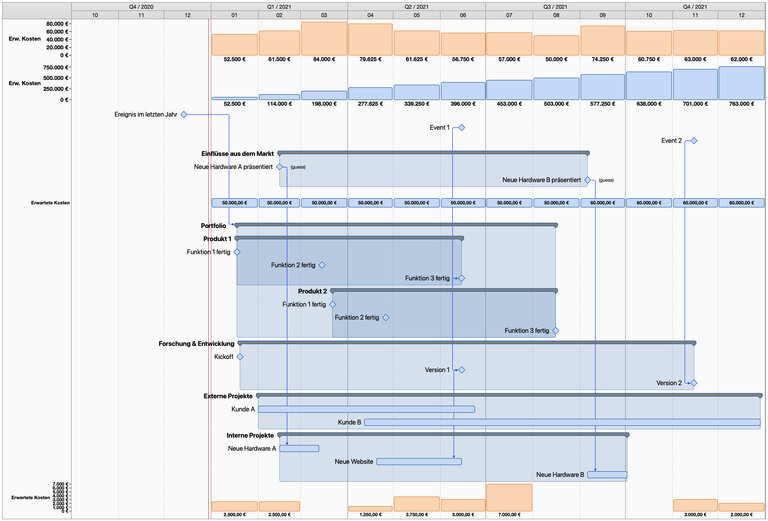The height and width of the screenshot is (521, 768).
Task: Click Produkt 2's 'Funktion 3 fertig' milestone
Action: [555, 330]
